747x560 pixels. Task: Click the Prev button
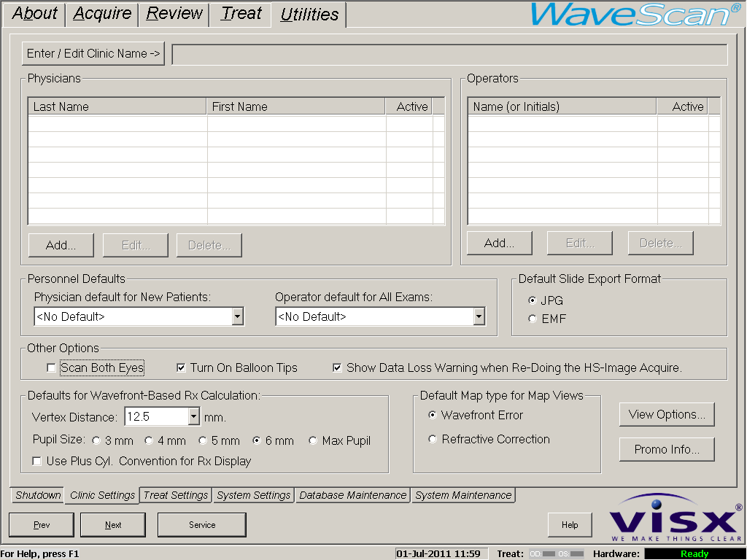42,525
